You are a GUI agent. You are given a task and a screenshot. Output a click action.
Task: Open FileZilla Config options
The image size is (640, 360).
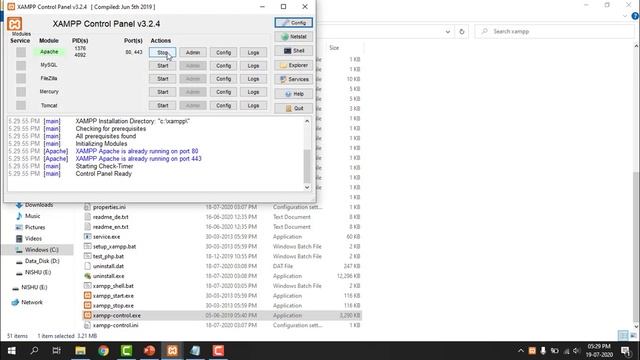[x=223, y=79]
